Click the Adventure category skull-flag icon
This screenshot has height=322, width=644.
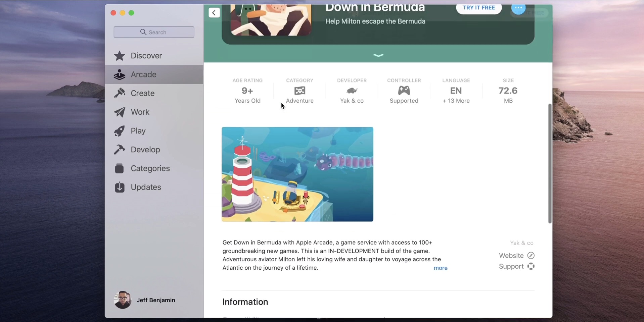pyautogui.click(x=300, y=91)
